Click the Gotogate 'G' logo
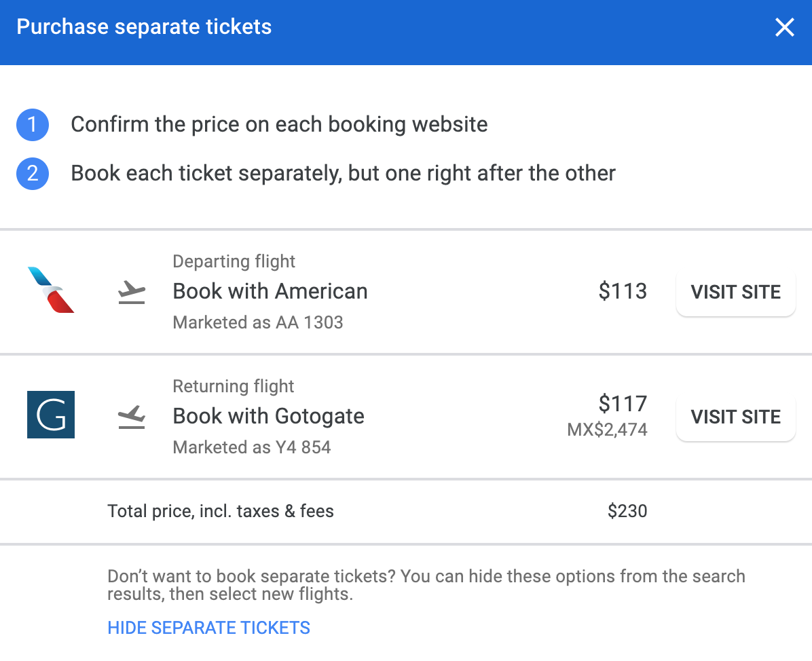 [51, 415]
